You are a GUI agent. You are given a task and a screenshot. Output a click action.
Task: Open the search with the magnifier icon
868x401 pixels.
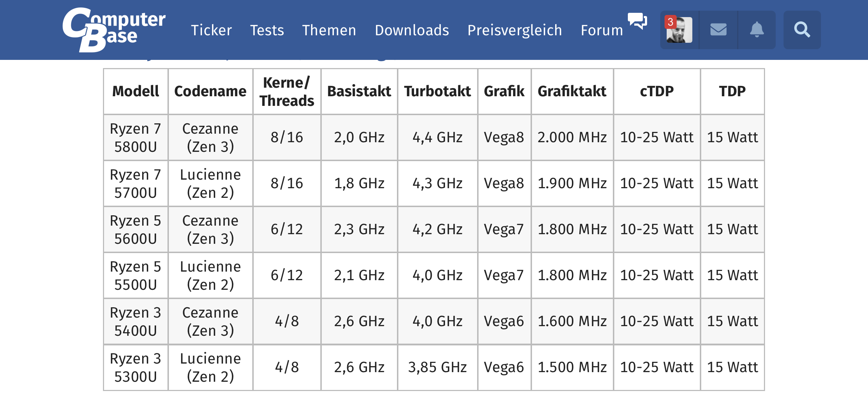click(x=802, y=30)
